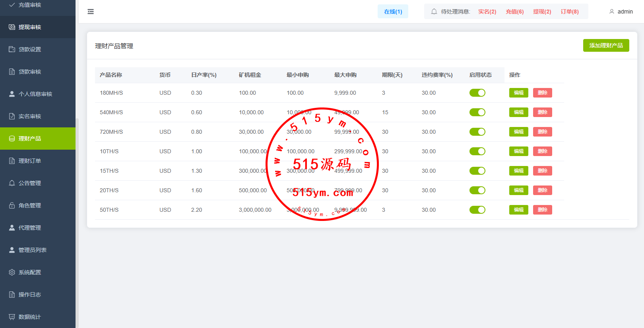Click the 添加理财产品 button
The height and width of the screenshot is (328, 644).
(606, 45)
